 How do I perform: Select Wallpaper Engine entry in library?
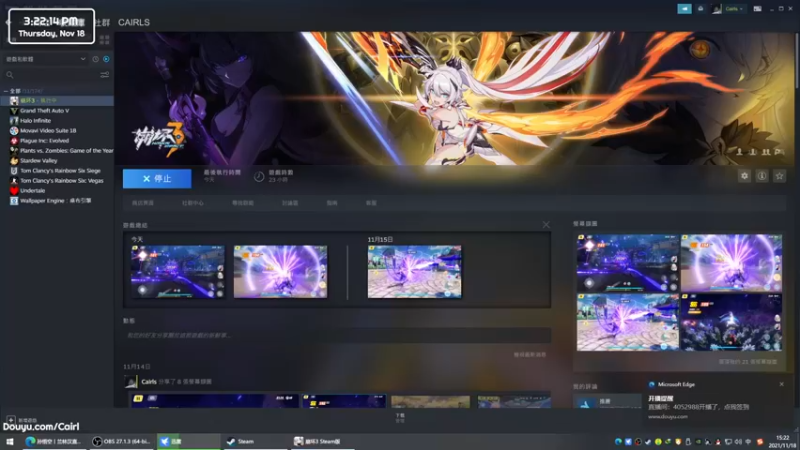[x=55, y=201]
